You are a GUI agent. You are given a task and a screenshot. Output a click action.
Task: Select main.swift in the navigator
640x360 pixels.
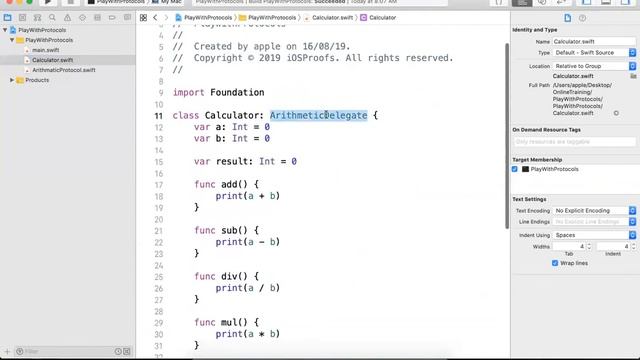45,50
